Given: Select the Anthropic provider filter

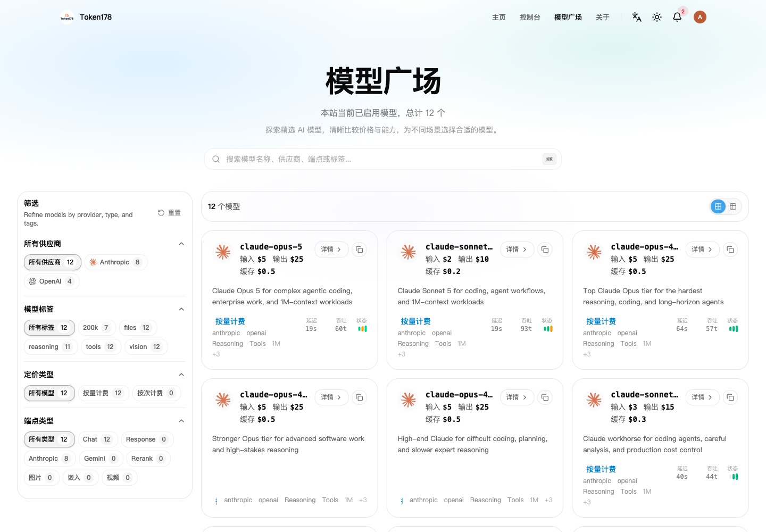Looking at the screenshot, I should coord(116,262).
